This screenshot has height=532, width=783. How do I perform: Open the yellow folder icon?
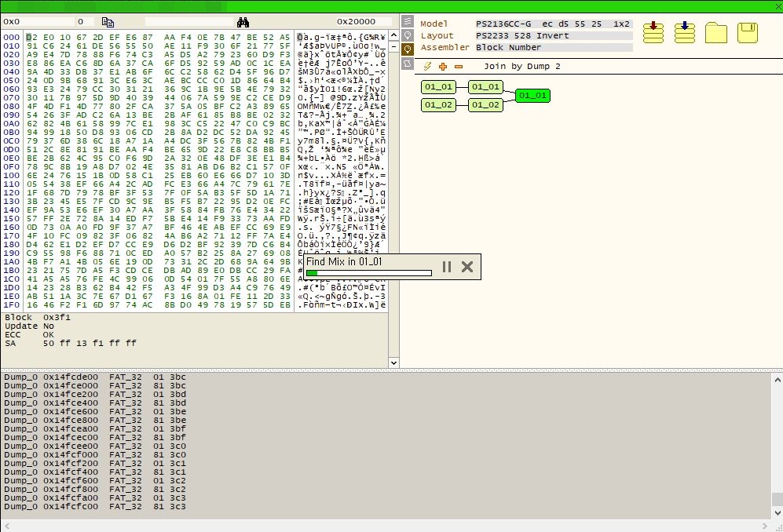click(x=716, y=32)
